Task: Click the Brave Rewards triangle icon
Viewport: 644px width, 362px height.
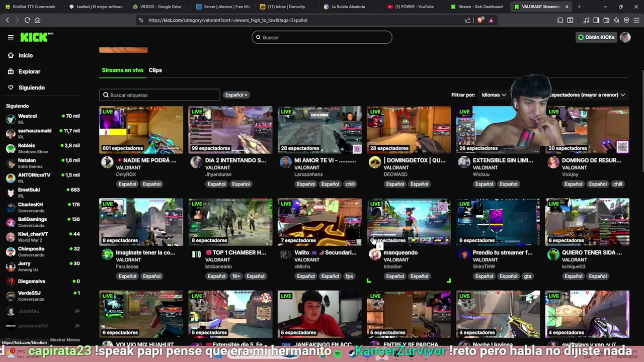Action: click(491, 20)
